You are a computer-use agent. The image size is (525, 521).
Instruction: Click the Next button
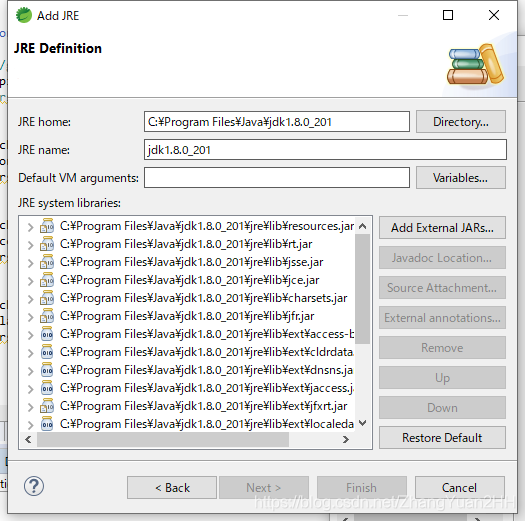[x=264, y=488]
